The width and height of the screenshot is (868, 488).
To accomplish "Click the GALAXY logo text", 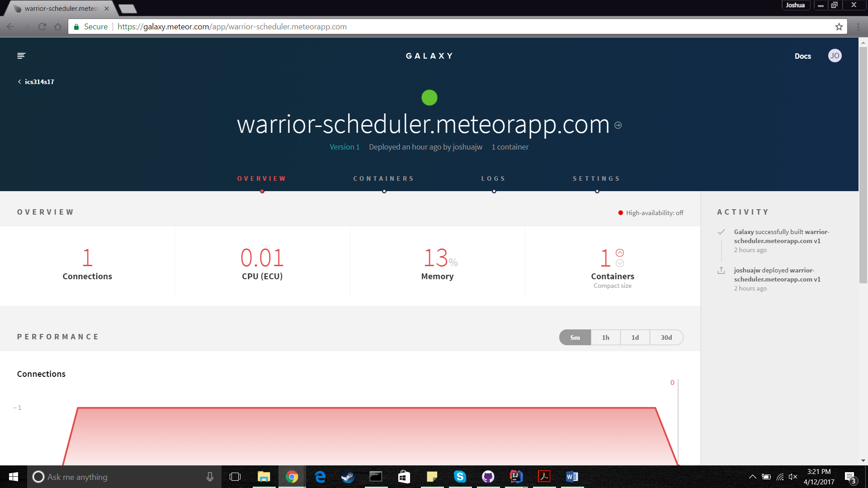I will [429, 56].
